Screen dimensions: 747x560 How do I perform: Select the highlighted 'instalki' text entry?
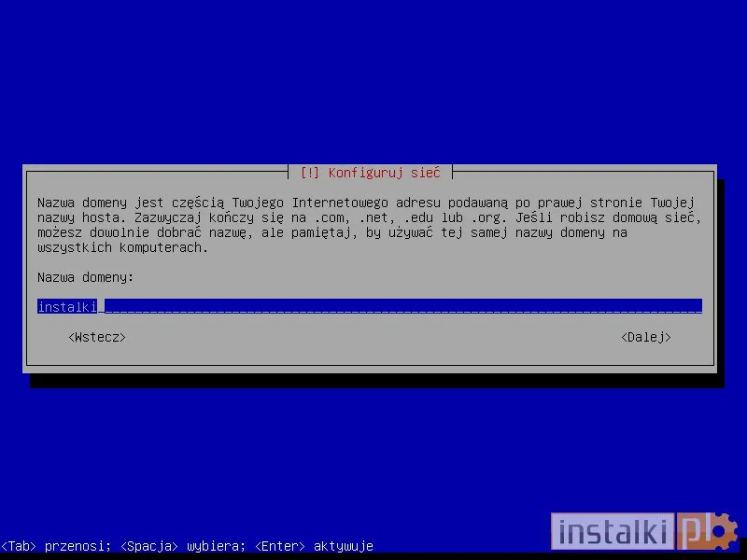(x=66, y=306)
